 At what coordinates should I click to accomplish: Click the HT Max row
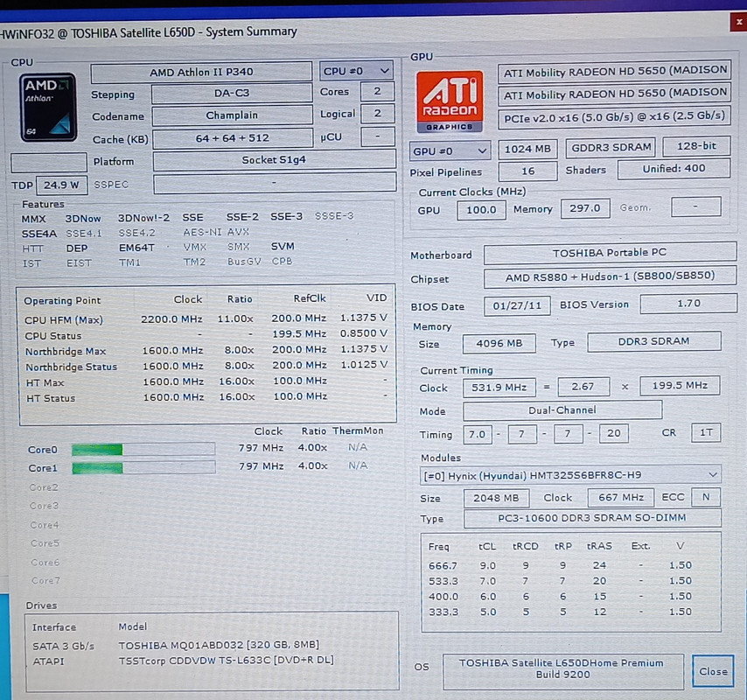click(206, 381)
